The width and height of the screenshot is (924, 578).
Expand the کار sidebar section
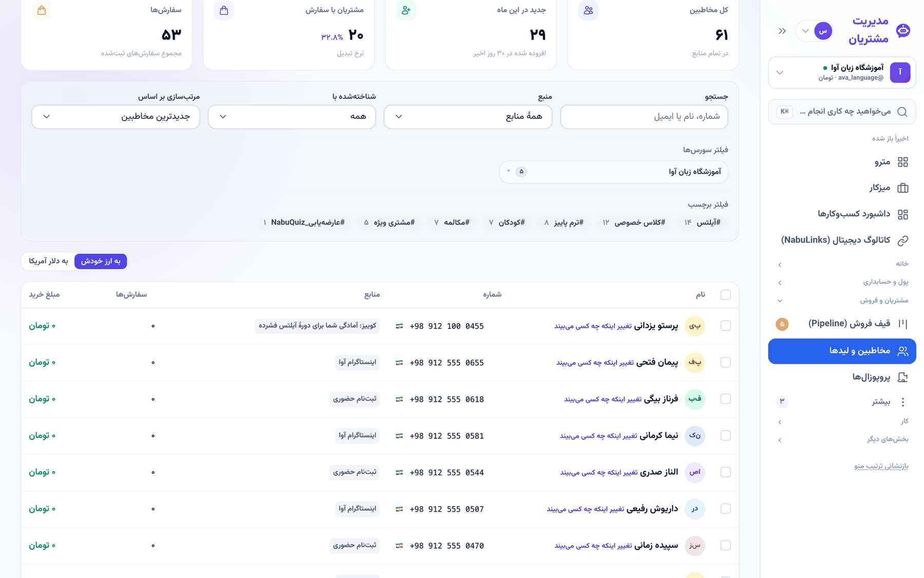point(842,422)
